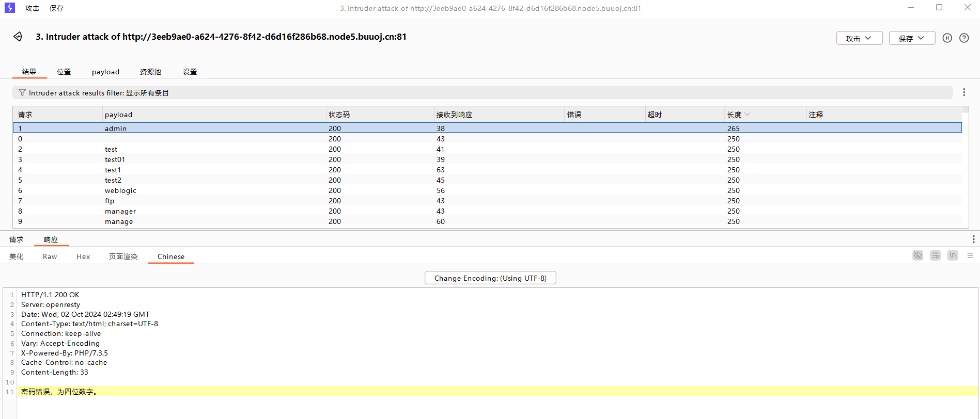
Task: Sort by the 错误 column header
Action: coord(605,115)
